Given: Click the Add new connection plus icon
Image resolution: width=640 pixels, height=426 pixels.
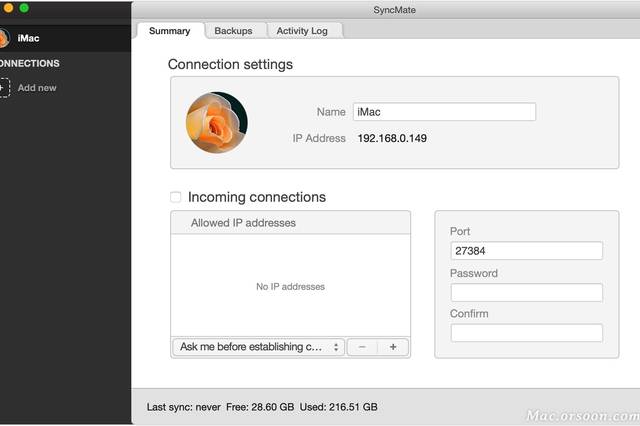Looking at the screenshot, I should [x=4, y=88].
